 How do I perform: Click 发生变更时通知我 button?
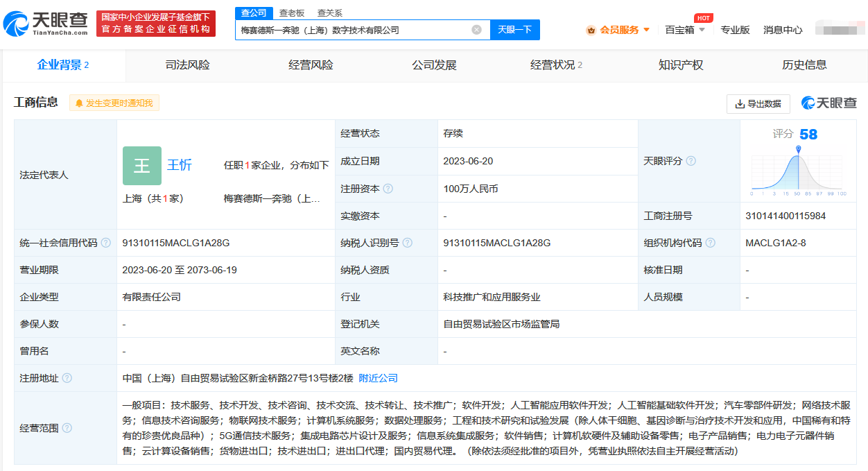(x=114, y=103)
